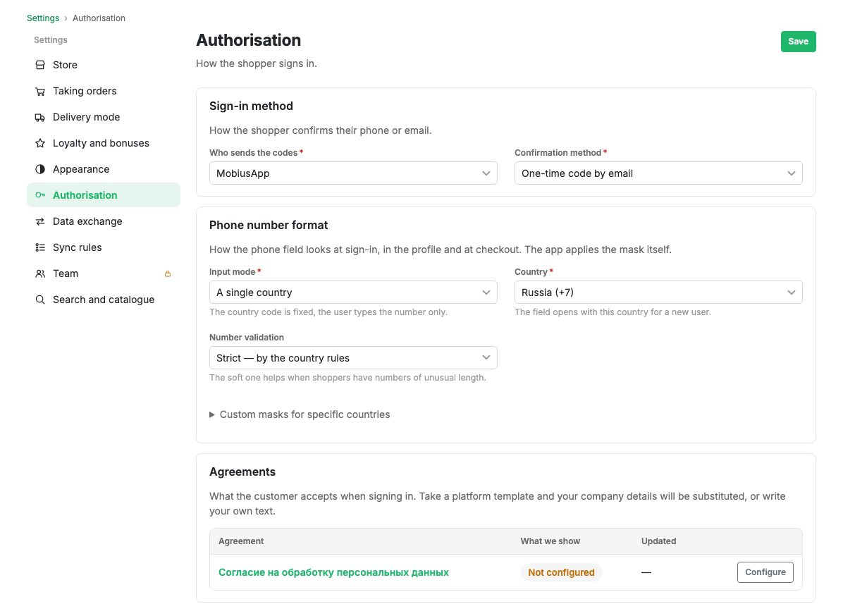
Task: Open the Confirmation method dropdown
Action: click(658, 173)
